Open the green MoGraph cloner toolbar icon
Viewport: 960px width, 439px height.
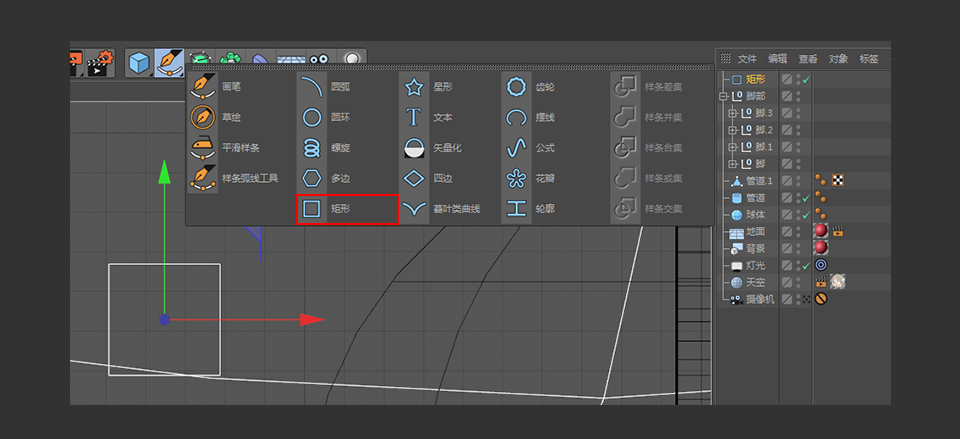pos(230,59)
